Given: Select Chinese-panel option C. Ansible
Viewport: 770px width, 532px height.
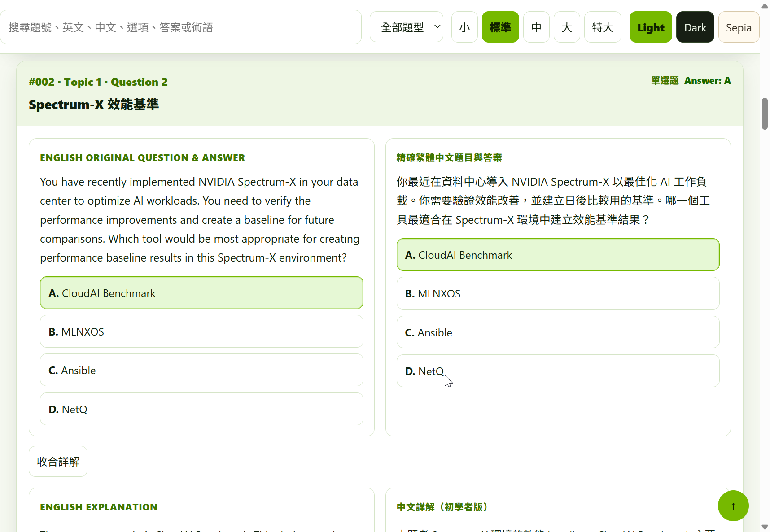Looking at the screenshot, I should tap(558, 332).
